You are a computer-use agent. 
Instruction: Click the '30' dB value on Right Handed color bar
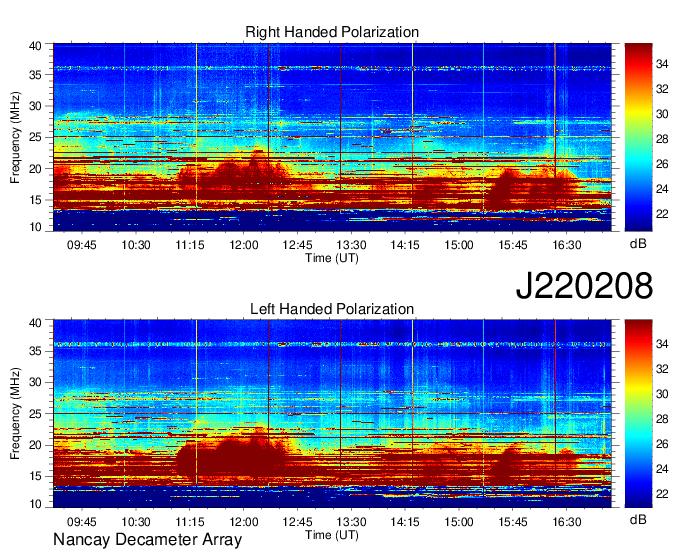(662, 114)
